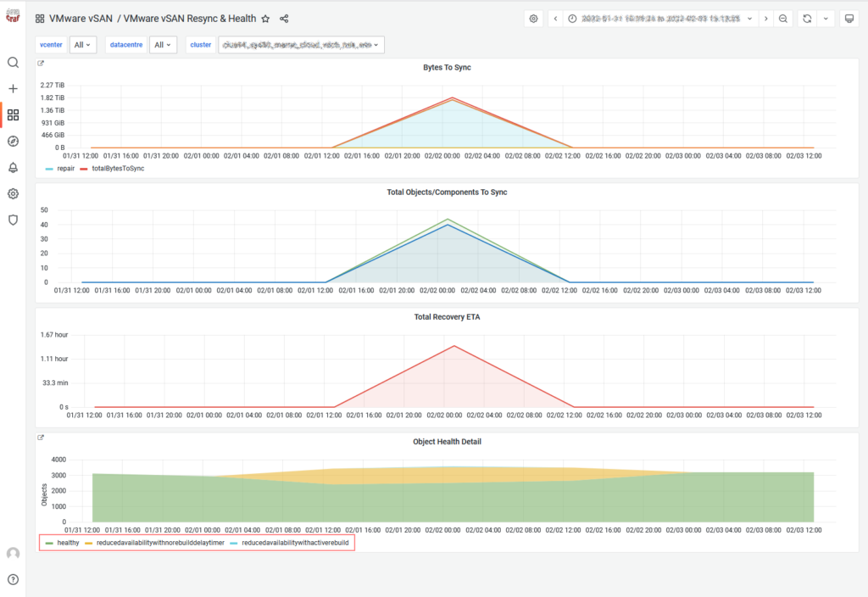This screenshot has width=868, height=597.
Task: Open Object Health Detail external link
Action: pyautogui.click(x=40, y=437)
